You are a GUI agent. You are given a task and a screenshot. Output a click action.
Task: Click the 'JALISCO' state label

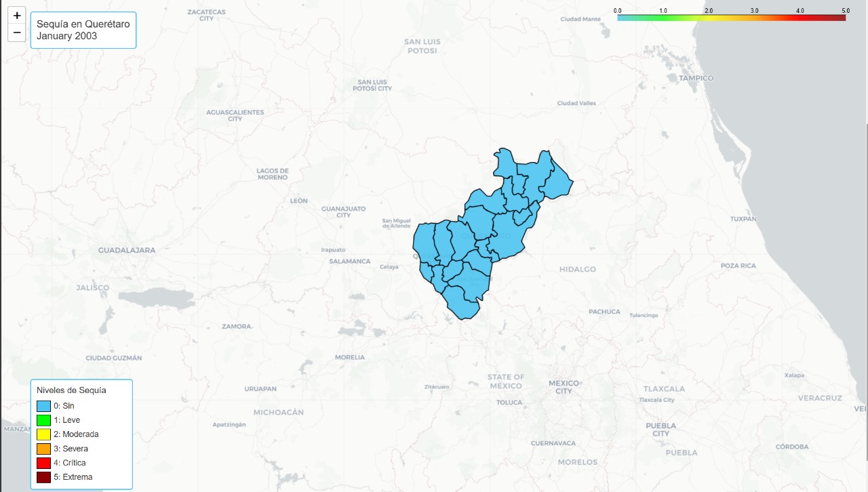tap(93, 288)
